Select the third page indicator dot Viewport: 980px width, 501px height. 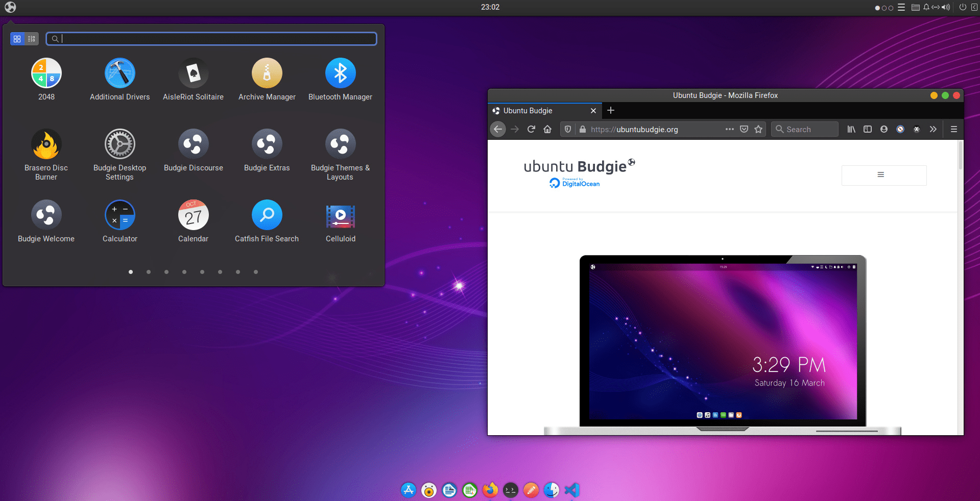[x=166, y=272]
